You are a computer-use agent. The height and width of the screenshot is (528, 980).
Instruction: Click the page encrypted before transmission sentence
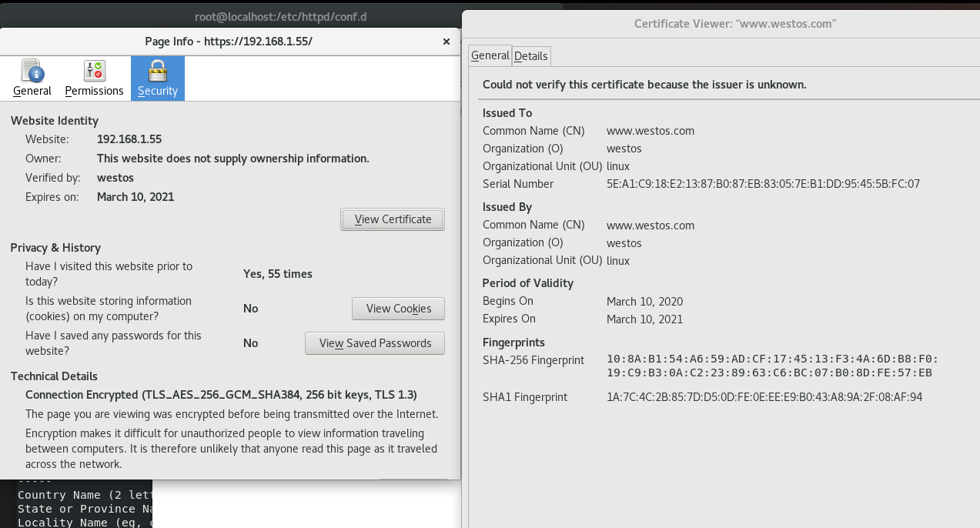click(x=232, y=414)
